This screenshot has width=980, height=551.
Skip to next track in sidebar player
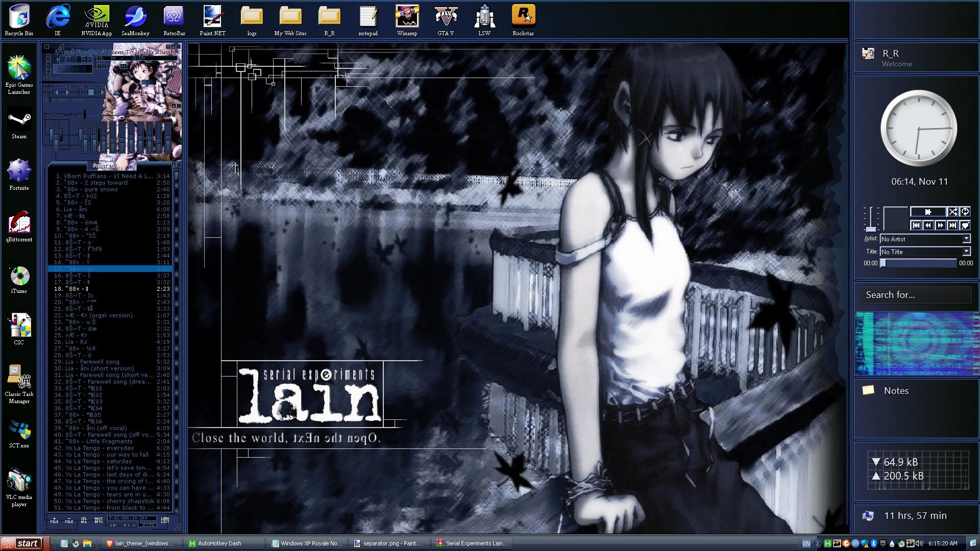pyautogui.click(x=952, y=225)
